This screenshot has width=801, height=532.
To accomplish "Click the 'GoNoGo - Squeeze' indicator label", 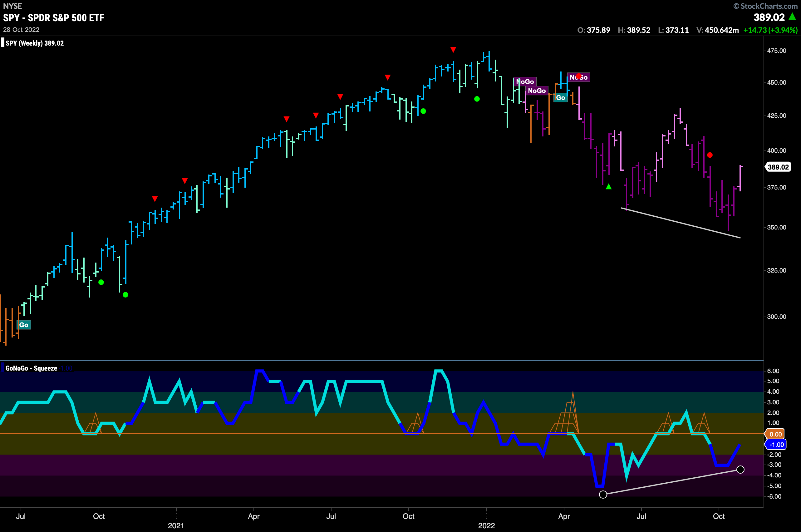I will (x=31, y=368).
